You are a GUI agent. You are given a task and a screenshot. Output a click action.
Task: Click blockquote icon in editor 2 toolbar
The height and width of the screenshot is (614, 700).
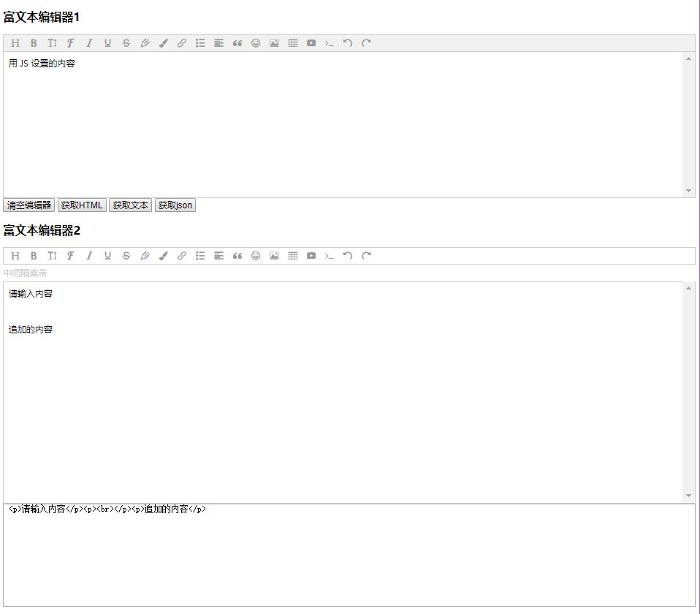(x=237, y=255)
